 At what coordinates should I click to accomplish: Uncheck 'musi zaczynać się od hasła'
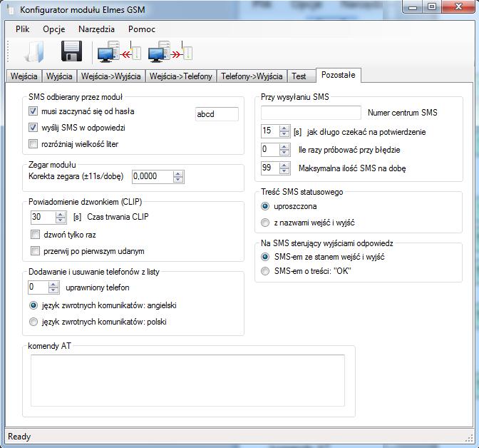coord(33,111)
